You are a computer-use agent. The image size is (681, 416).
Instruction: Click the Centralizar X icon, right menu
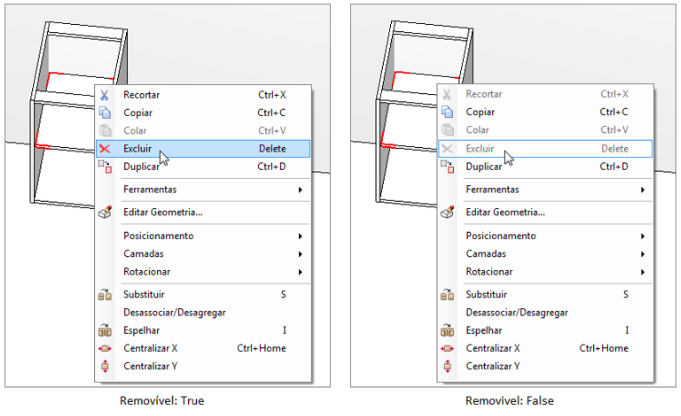click(x=447, y=348)
